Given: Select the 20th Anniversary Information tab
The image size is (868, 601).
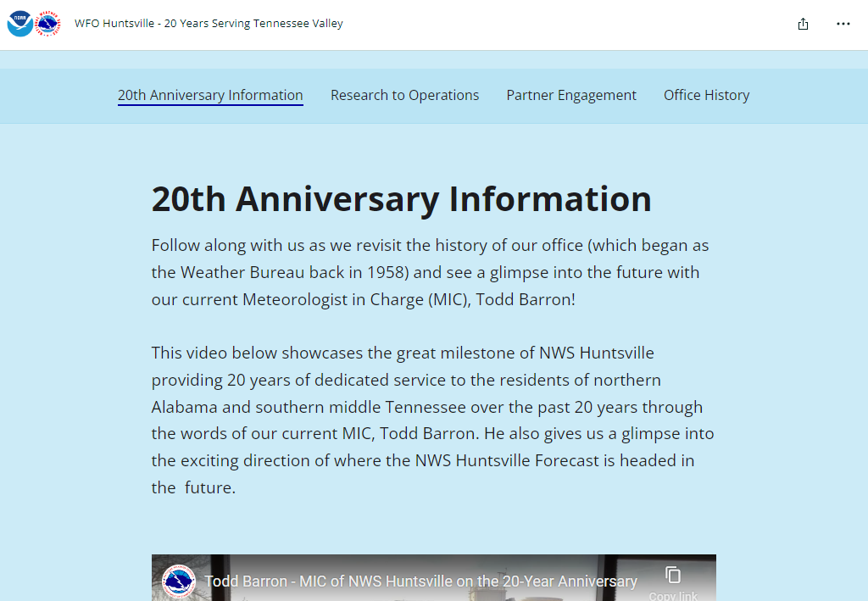Looking at the screenshot, I should [210, 95].
